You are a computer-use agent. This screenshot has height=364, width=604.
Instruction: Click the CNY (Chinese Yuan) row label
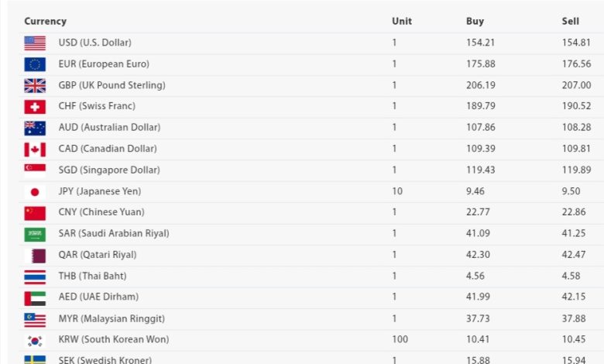click(101, 212)
